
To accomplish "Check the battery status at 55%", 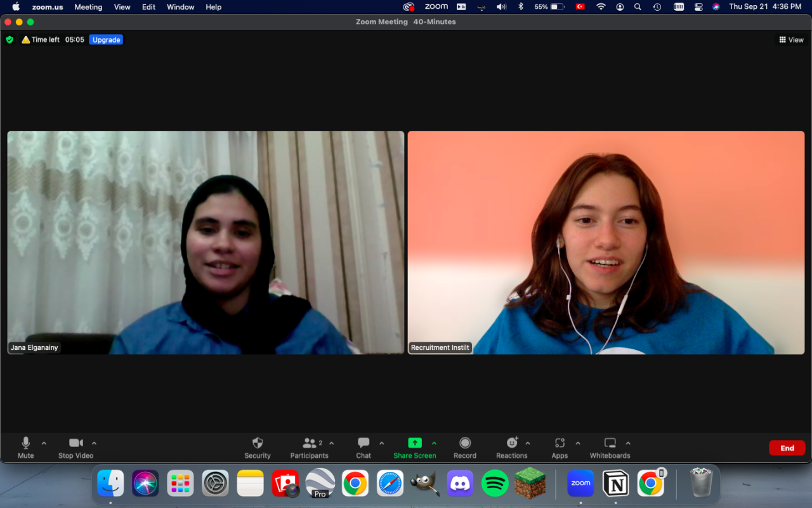I will pyautogui.click(x=549, y=7).
